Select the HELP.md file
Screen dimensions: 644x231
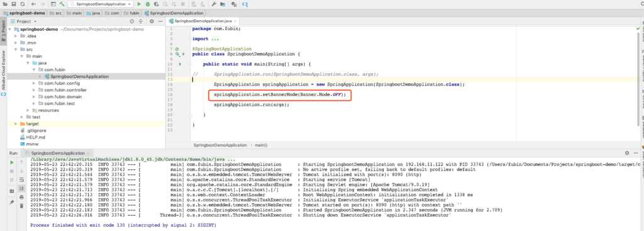pos(33,137)
